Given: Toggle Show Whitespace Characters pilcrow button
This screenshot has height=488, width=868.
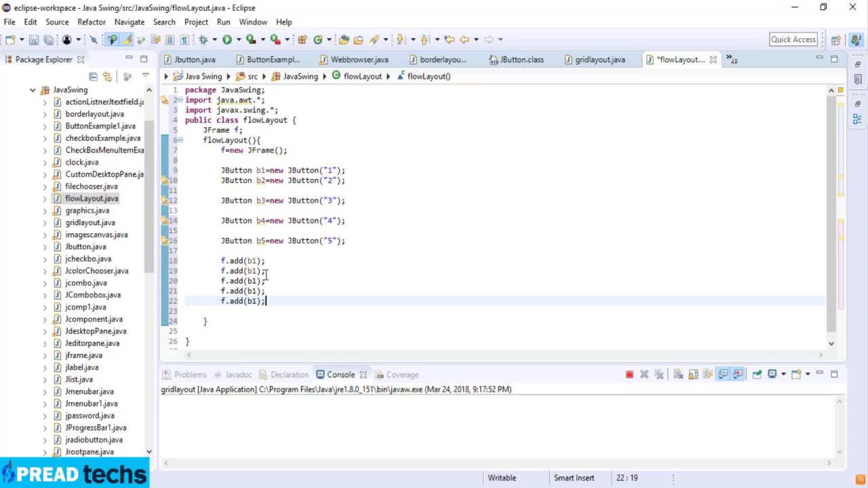Looking at the screenshot, I should tap(184, 40).
